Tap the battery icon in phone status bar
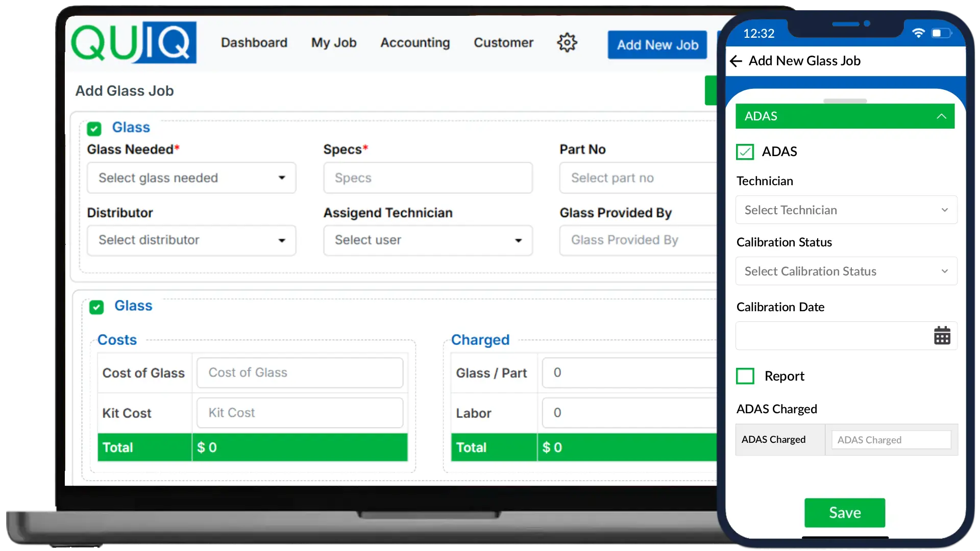 [x=941, y=33]
